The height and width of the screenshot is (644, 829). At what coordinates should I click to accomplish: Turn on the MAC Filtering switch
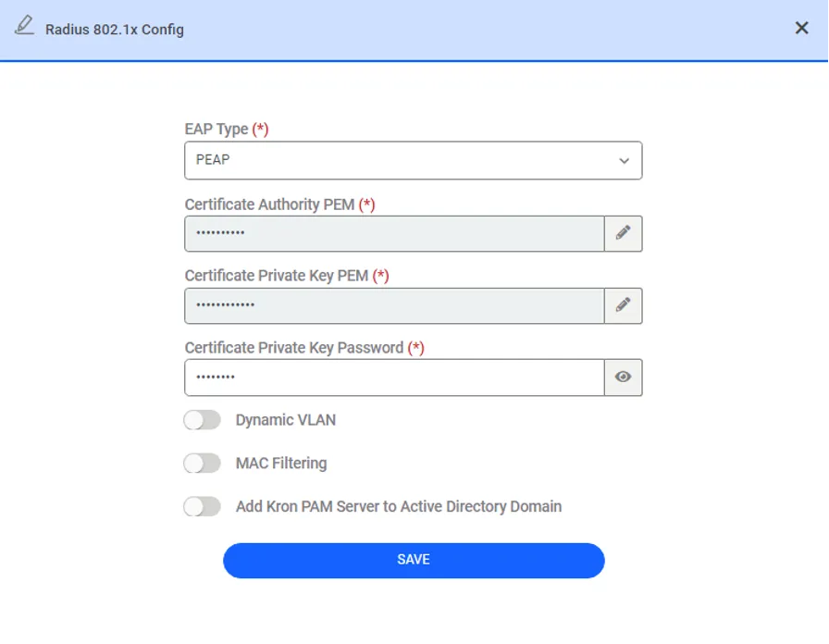(202, 464)
